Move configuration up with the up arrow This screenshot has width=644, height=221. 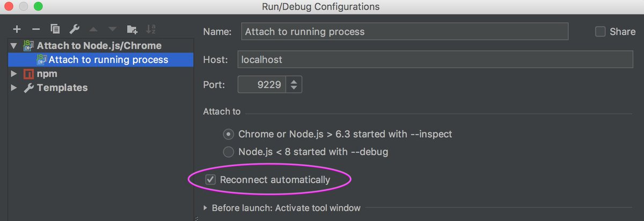click(x=93, y=29)
